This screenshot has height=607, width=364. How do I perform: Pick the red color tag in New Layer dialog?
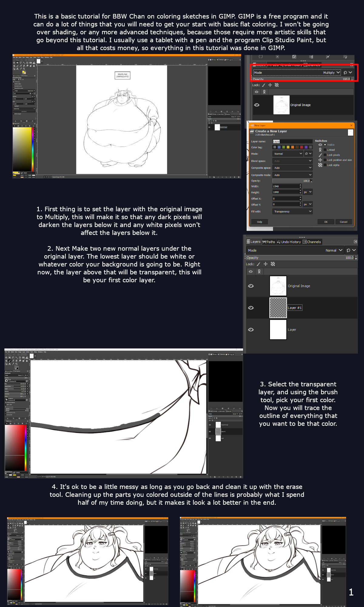coord(301,147)
